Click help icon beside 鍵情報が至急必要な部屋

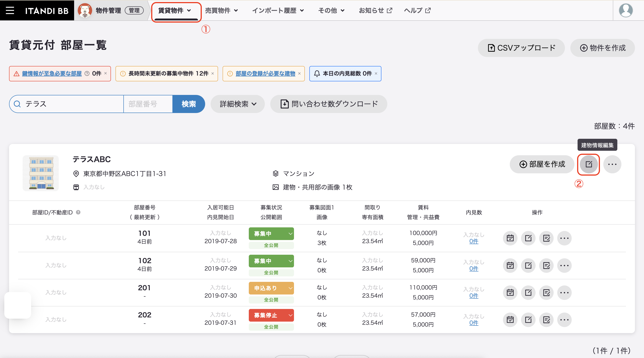click(87, 73)
